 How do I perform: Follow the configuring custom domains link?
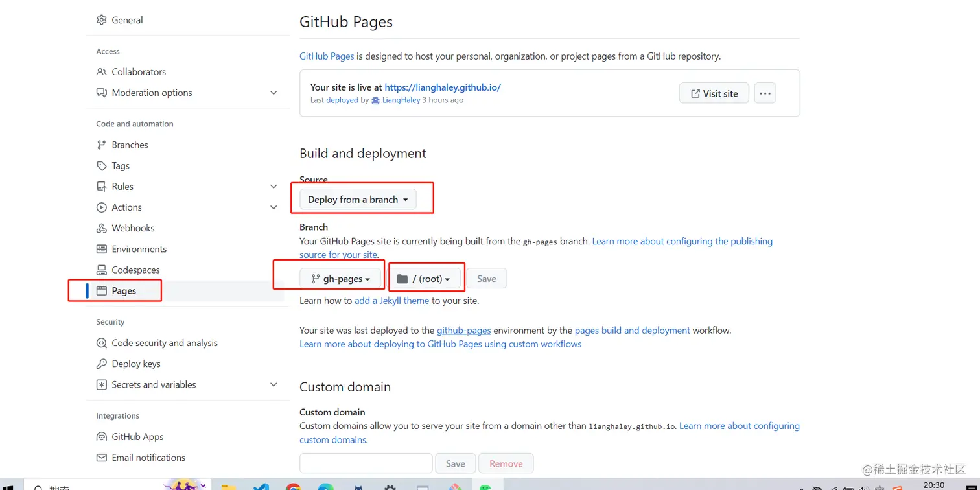click(x=550, y=433)
